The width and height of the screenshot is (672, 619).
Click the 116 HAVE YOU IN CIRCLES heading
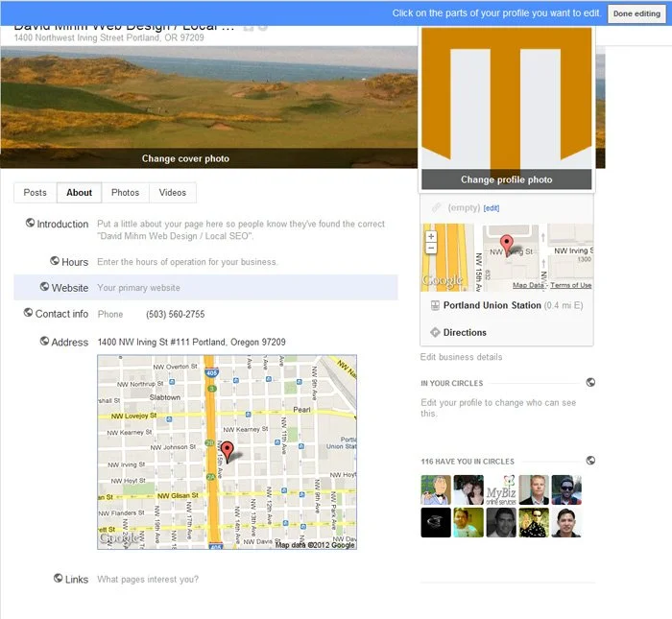[468, 462]
